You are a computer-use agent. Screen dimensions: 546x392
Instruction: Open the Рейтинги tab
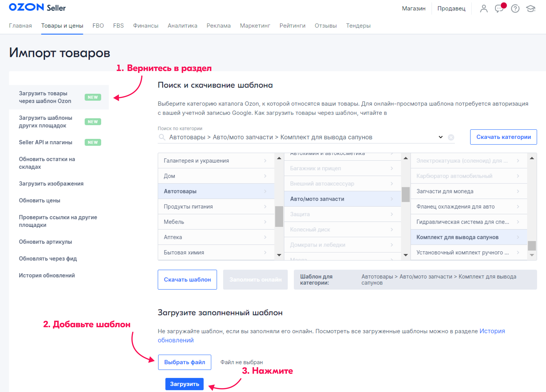292,26
